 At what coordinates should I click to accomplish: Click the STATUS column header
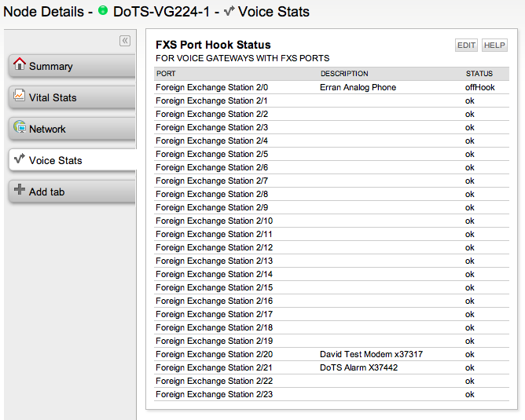pos(479,74)
